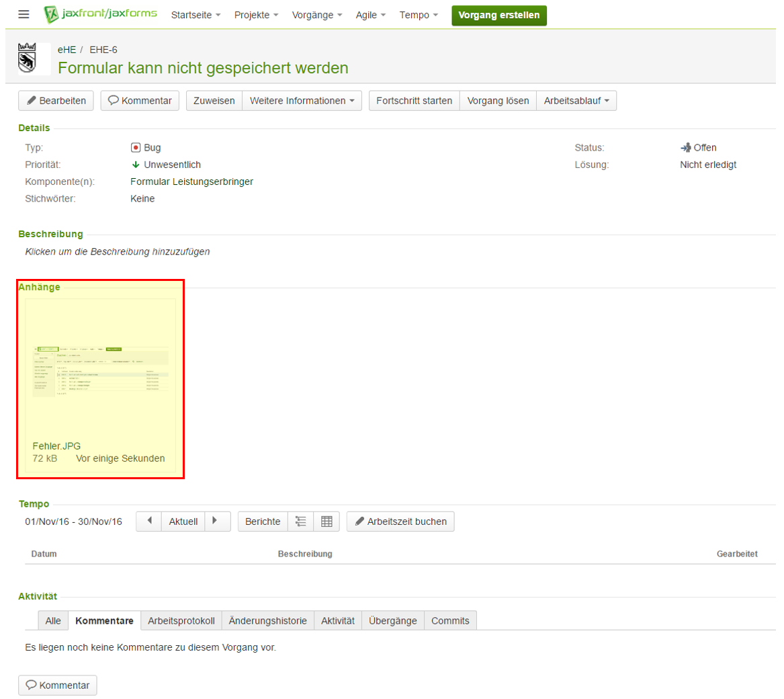This screenshot has height=699, width=784.
Task: Click the jaxfront/jaxforms logo
Action: click(x=101, y=15)
